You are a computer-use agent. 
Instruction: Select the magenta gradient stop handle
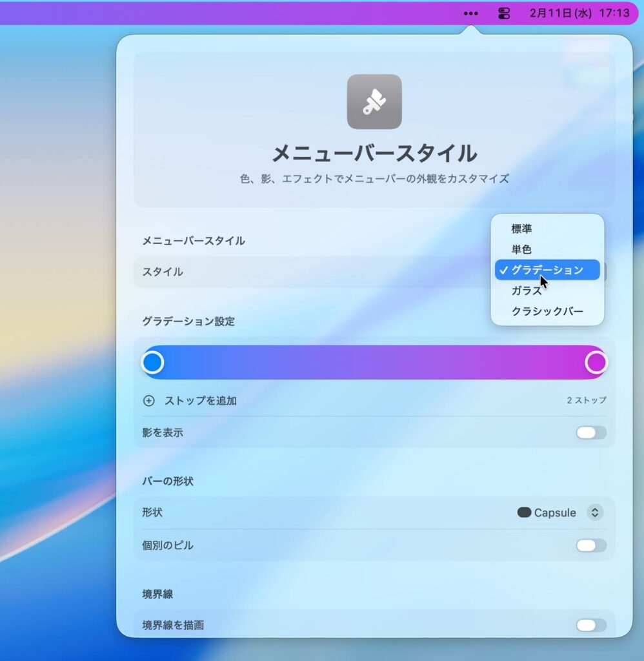tap(596, 362)
